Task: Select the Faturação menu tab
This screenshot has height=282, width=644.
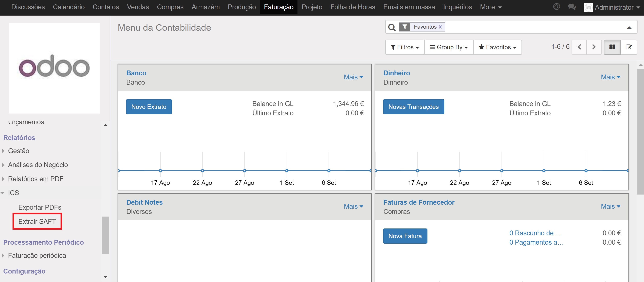Action: pos(279,7)
